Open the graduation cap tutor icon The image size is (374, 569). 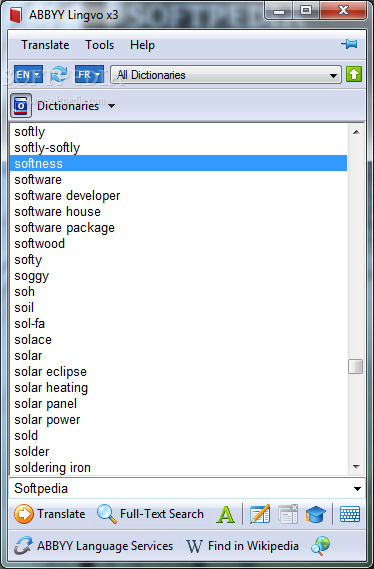tap(316, 514)
